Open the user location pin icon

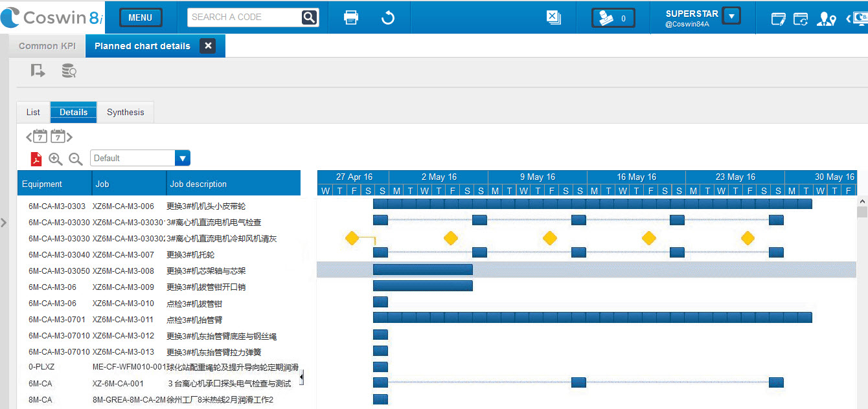click(x=826, y=19)
